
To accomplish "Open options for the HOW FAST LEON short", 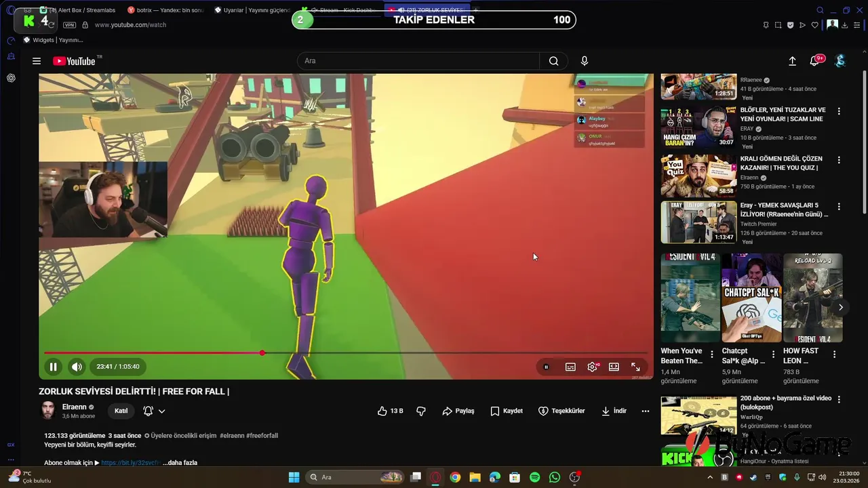I will coord(834,354).
